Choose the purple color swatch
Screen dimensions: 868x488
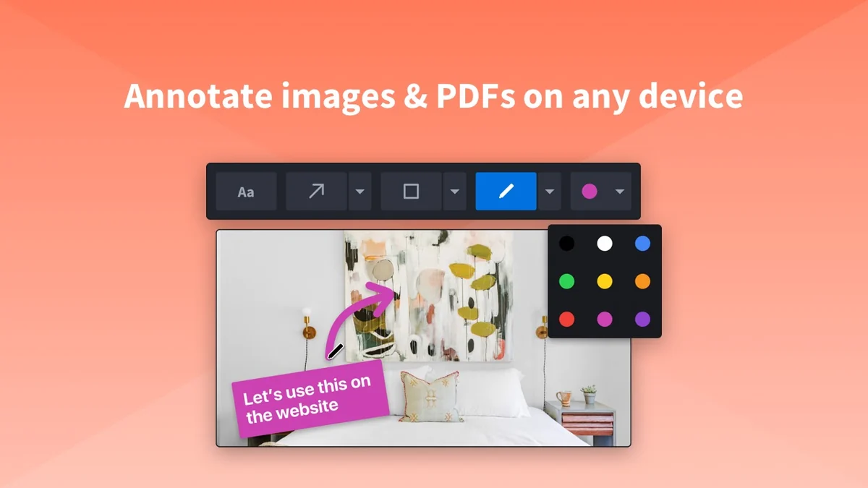[x=642, y=319]
